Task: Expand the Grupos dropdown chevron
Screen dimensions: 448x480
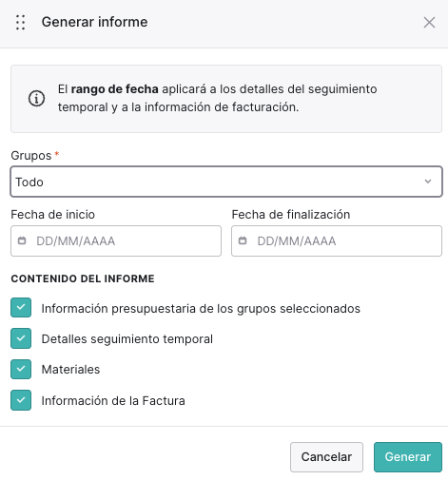Action: pyautogui.click(x=428, y=182)
